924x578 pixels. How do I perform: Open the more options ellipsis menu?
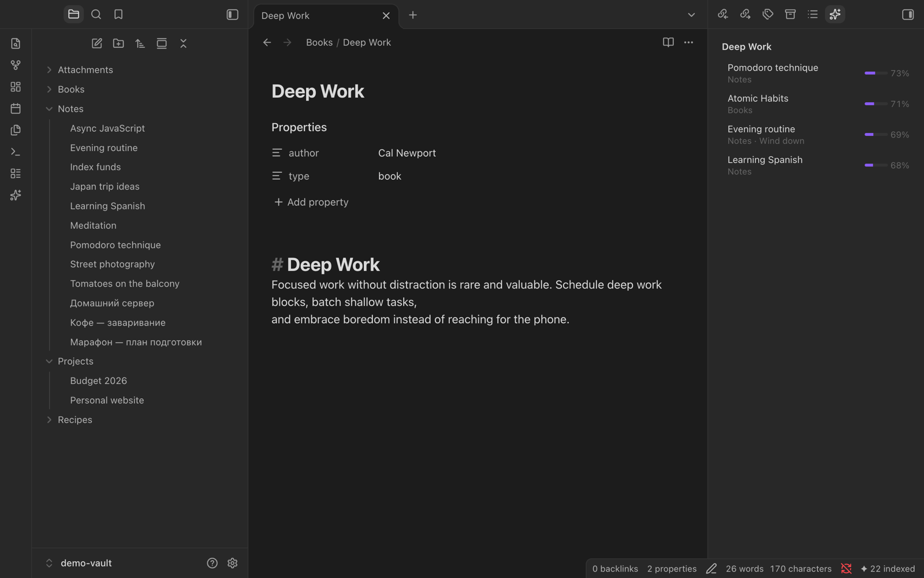tap(688, 42)
